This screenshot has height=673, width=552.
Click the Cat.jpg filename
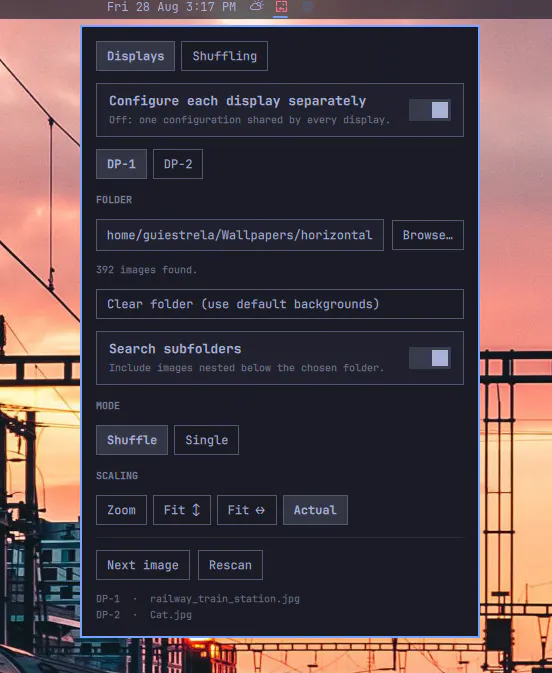[171, 615]
